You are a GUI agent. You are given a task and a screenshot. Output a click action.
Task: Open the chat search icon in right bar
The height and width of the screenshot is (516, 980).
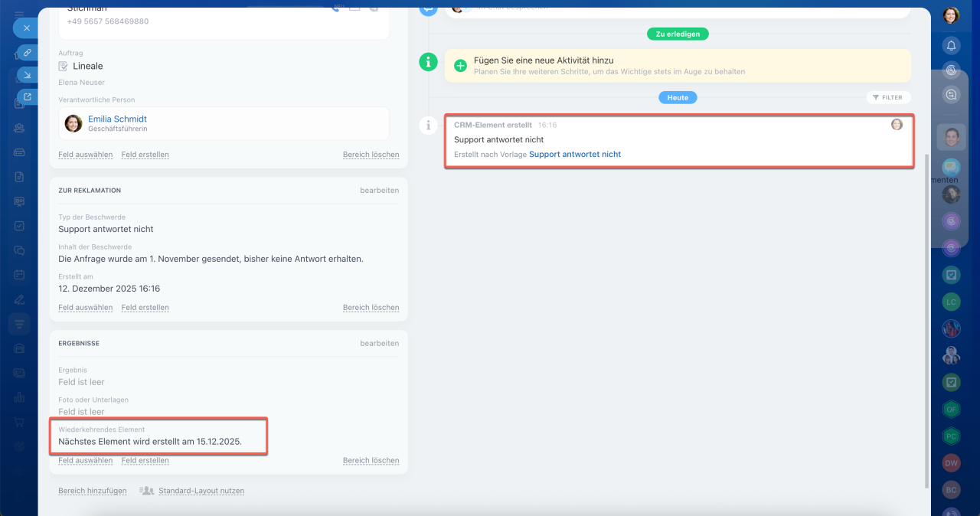[x=951, y=95]
